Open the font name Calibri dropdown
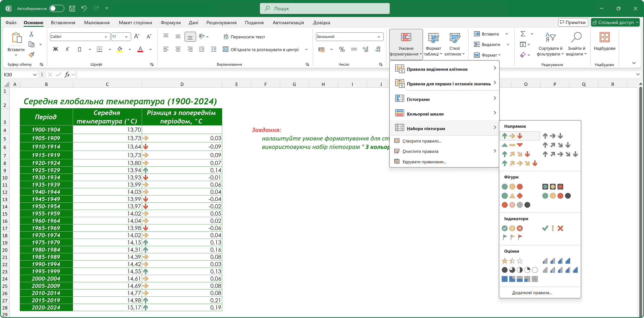 point(106,37)
